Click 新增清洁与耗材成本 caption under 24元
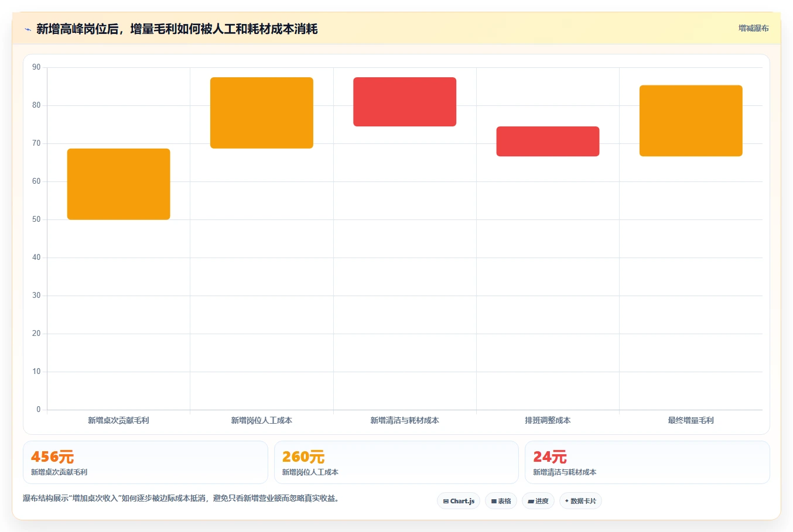This screenshot has width=793, height=532. (565, 472)
